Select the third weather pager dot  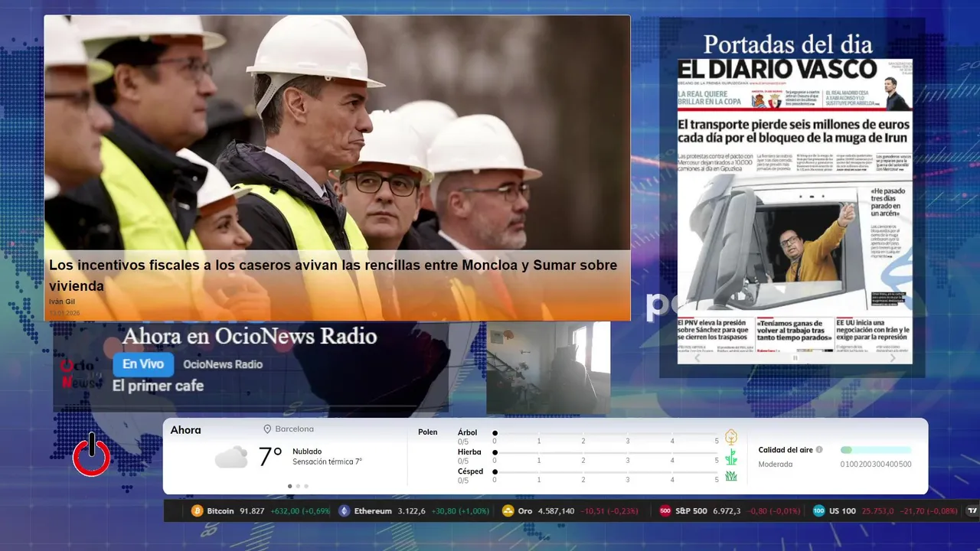pos(306,486)
